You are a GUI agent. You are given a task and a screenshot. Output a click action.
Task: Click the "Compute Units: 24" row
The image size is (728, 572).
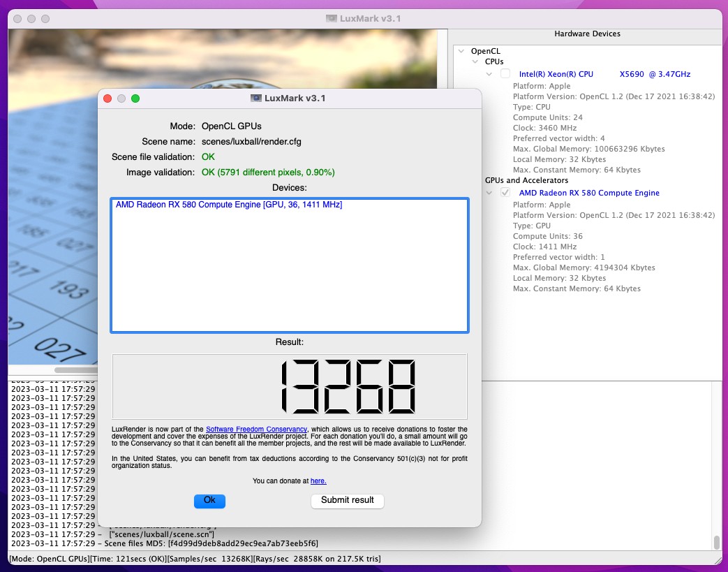pyautogui.click(x=548, y=117)
